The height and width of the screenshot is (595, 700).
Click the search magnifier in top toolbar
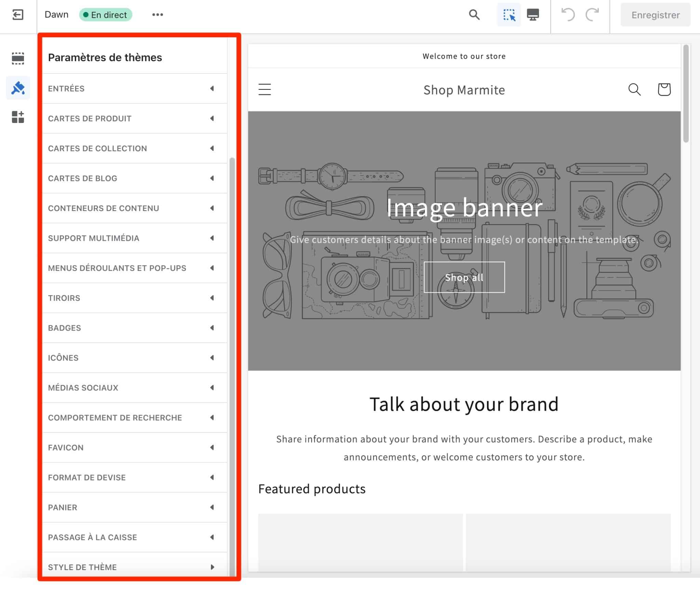(474, 15)
